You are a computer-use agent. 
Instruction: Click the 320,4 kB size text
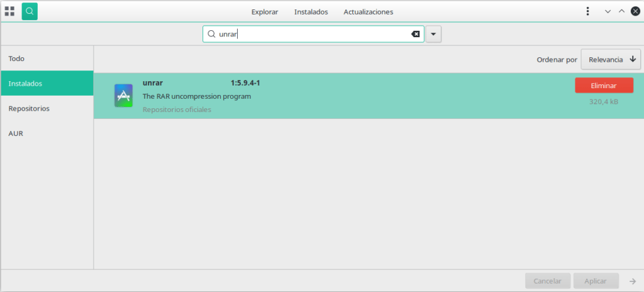tap(603, 101)
